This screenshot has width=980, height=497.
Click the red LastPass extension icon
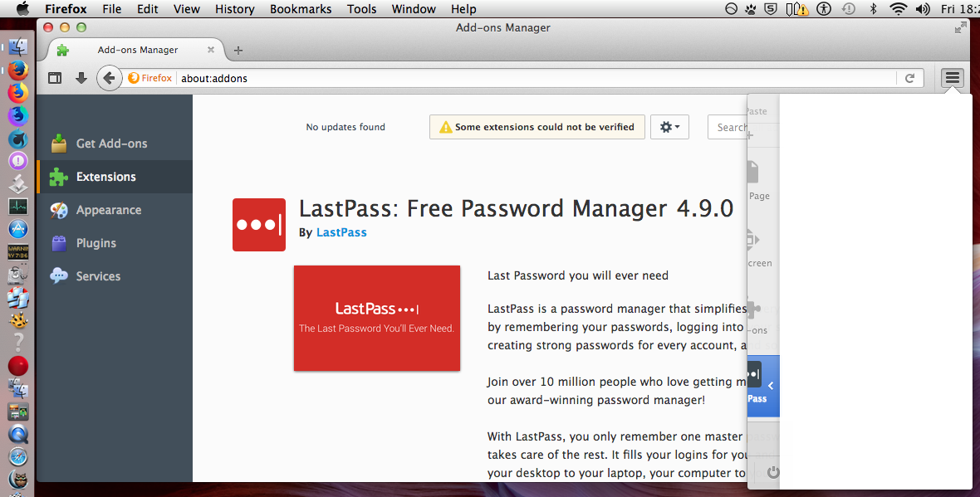tap(259, 225)
